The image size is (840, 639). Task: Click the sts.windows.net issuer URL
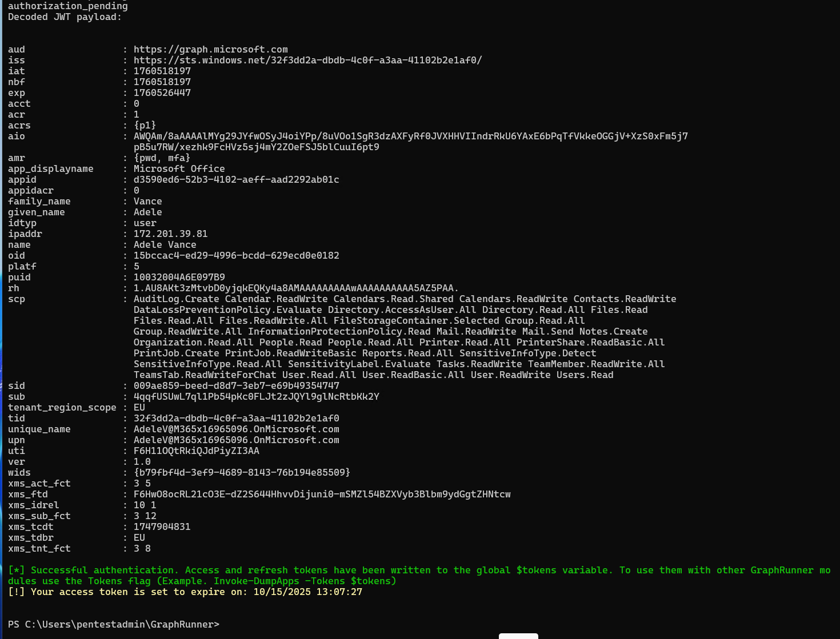coord(307,61)
